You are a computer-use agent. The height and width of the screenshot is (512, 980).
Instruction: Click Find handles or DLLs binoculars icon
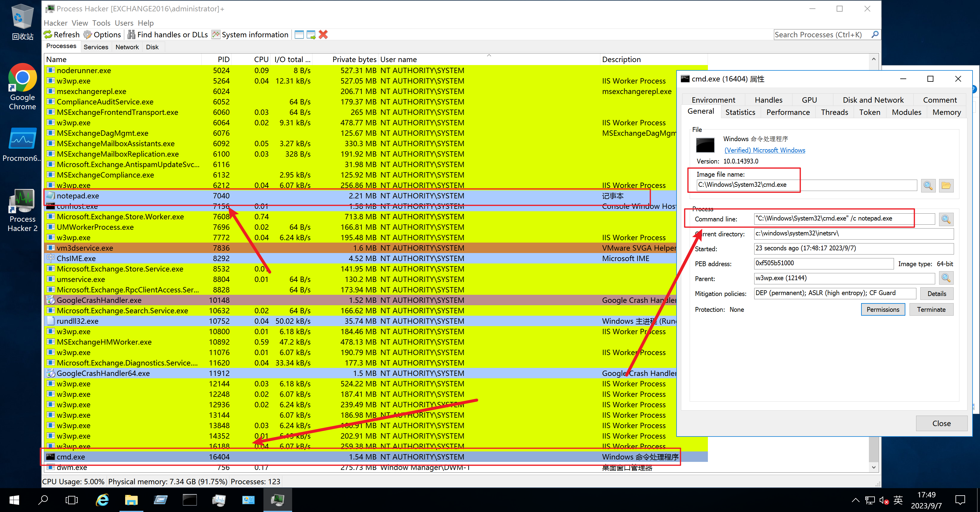point(131,35)
